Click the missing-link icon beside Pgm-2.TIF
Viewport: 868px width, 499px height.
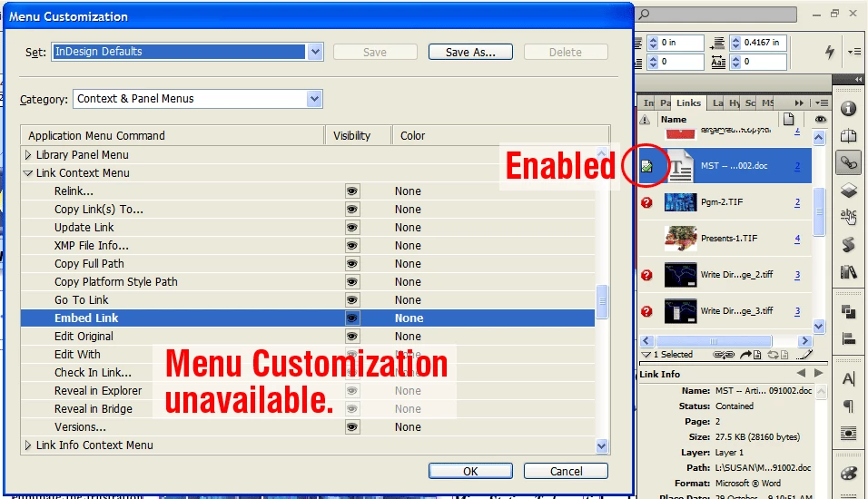tap(646, 202)
